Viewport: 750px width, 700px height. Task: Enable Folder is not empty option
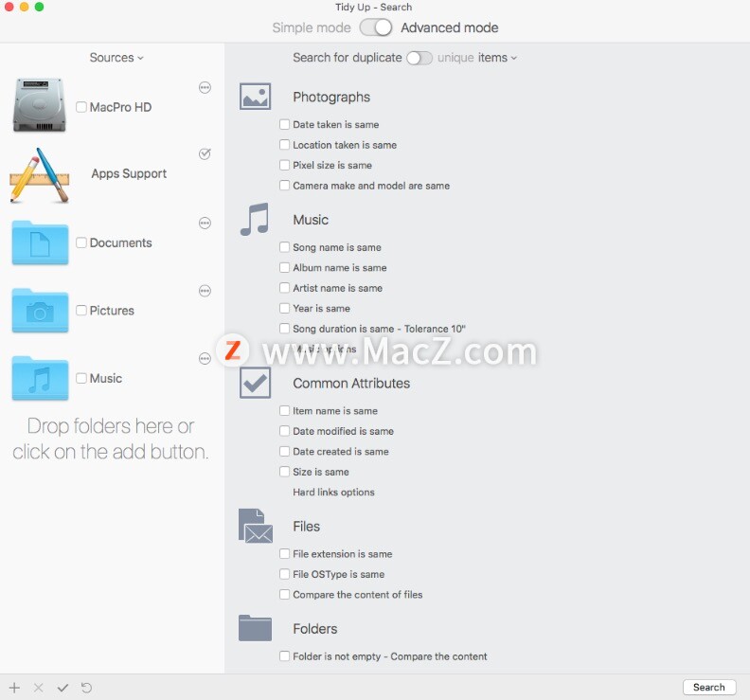(285, 656)
